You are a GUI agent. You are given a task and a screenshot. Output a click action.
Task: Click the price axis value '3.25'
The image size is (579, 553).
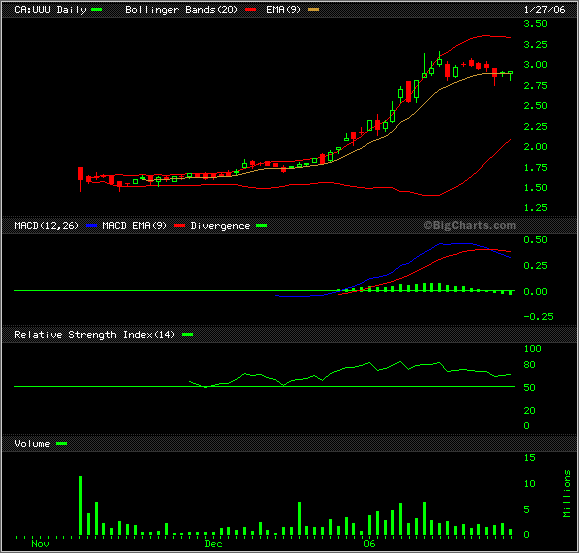535,45
